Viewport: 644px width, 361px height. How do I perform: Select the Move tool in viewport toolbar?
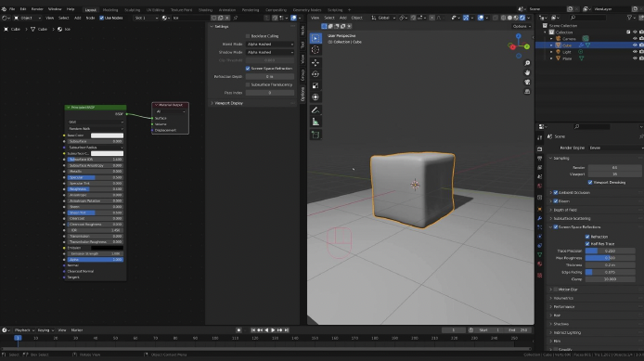pos(316,63)
